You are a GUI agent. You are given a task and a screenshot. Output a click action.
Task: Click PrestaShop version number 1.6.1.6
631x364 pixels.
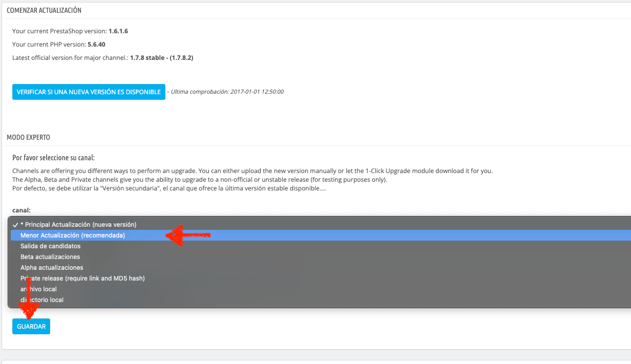point(118,31)
